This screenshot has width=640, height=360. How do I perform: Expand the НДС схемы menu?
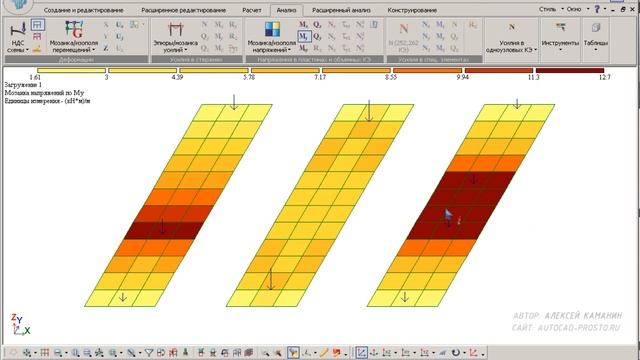tap(18, 38)
